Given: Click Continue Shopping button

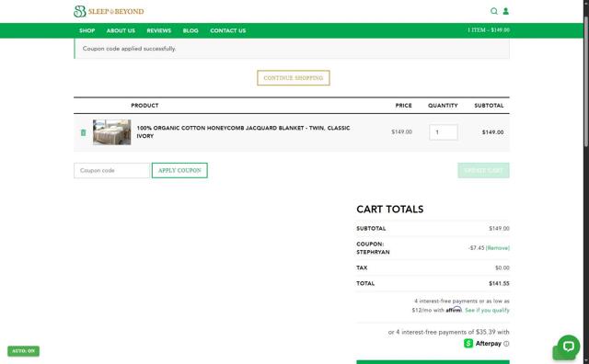Looking at the screenshot, I should [x=294, y=78].
